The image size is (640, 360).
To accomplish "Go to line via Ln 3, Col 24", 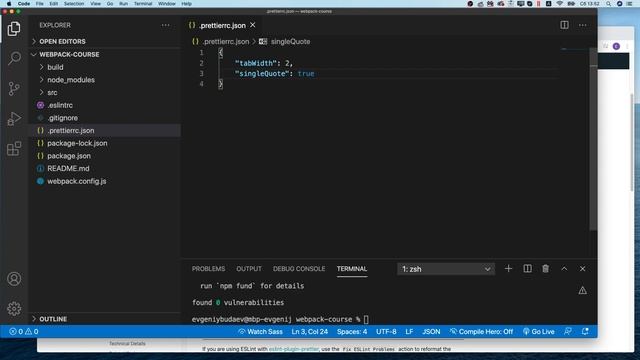I will (x=309, y=331).
